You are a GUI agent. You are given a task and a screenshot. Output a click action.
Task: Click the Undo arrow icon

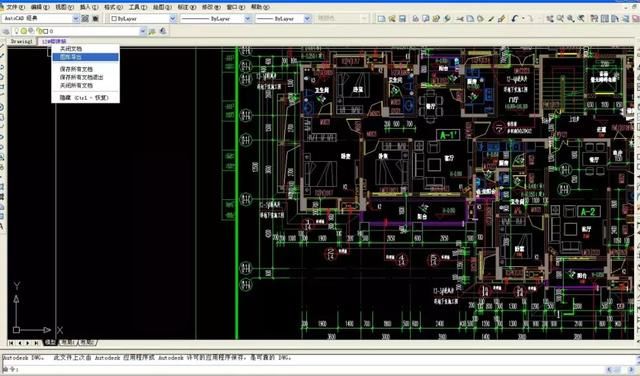(x=515, y=19)
